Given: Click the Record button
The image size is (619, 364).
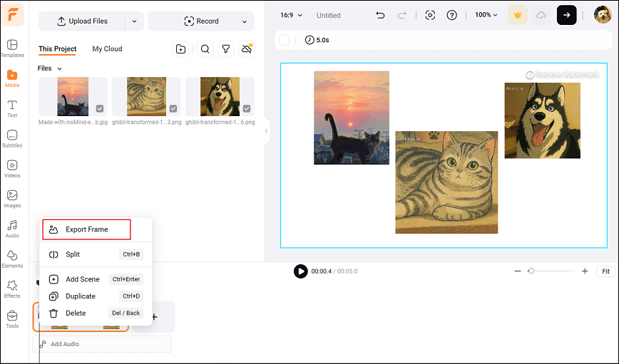Looking at the screenshot, I should [x=201, y=21].
